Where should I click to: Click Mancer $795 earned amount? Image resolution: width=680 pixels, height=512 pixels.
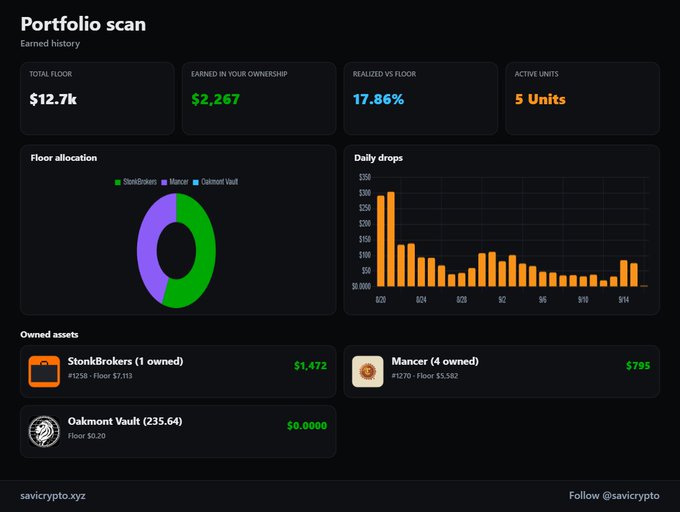click(x=638, y=365)
